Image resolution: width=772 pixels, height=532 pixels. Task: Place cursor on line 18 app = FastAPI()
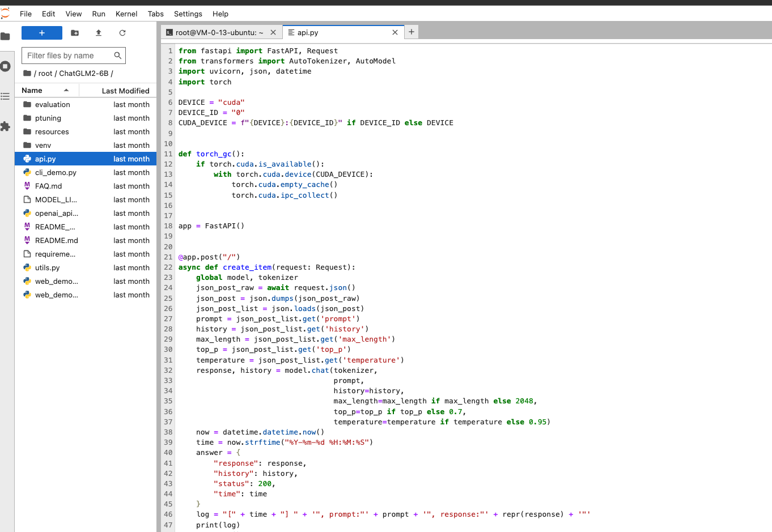pyautogui.click(x=211, y=226)
